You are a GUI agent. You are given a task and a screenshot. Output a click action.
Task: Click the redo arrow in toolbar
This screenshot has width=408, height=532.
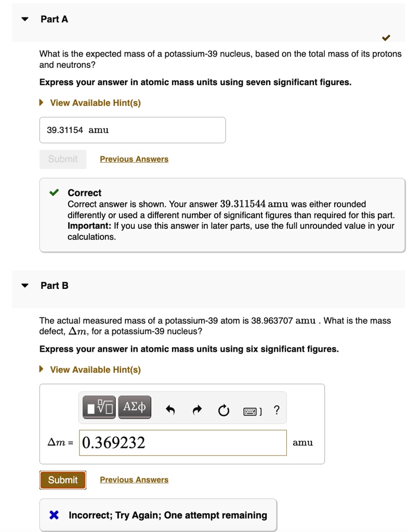(197, 411)
